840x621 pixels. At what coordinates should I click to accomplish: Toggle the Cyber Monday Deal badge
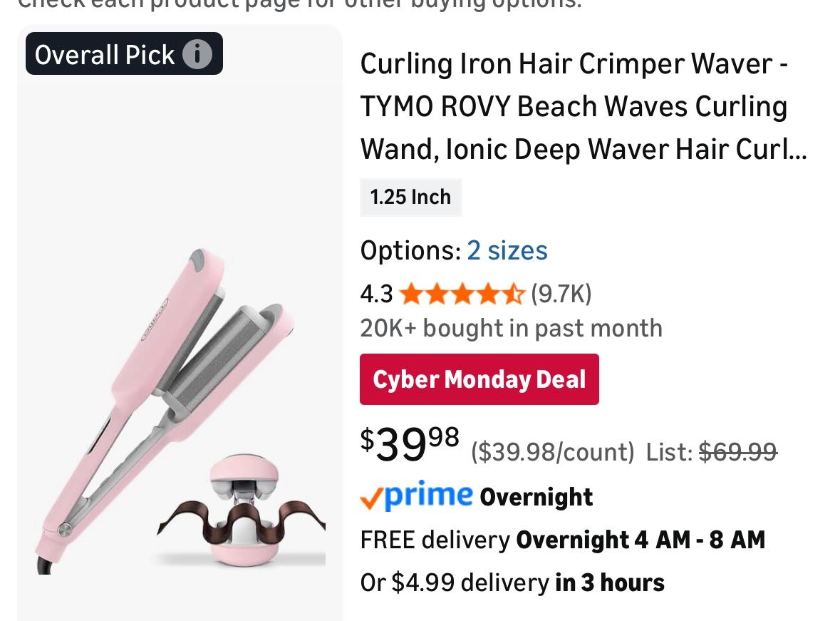click(479, 379)
